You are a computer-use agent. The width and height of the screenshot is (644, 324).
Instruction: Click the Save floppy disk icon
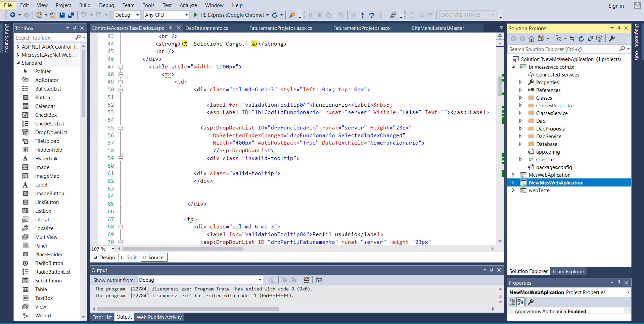click(x=62, y=15)
